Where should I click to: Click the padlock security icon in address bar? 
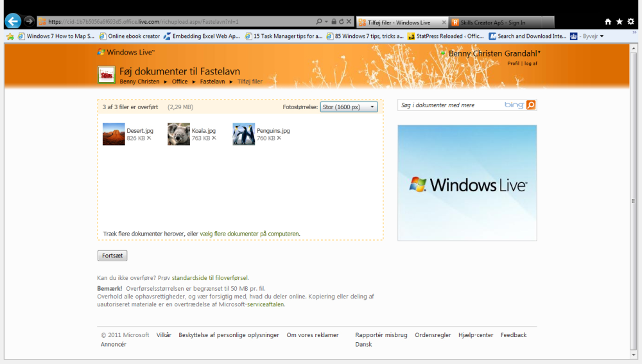point(334,21)
